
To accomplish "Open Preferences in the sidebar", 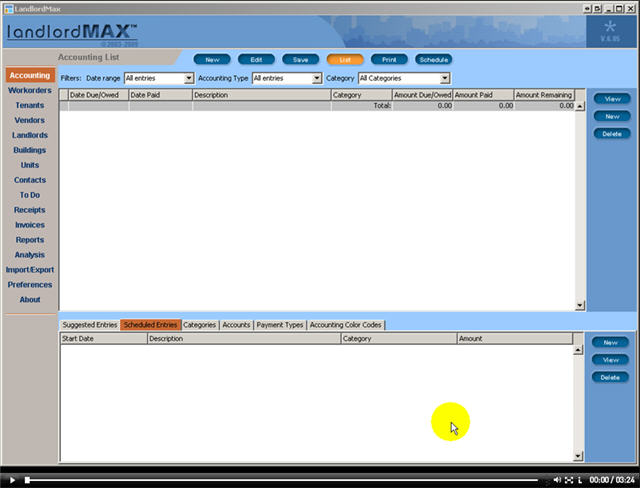I will pyautogui.click(x=30, y=285).
